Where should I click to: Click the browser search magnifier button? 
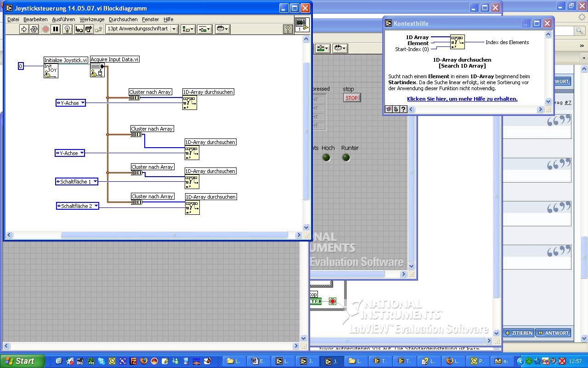580,30
